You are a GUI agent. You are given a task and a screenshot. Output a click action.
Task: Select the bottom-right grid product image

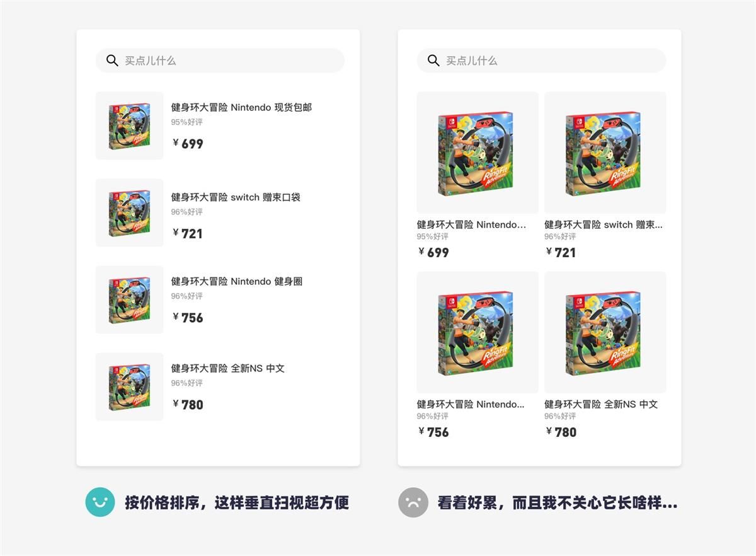(605, 332)
